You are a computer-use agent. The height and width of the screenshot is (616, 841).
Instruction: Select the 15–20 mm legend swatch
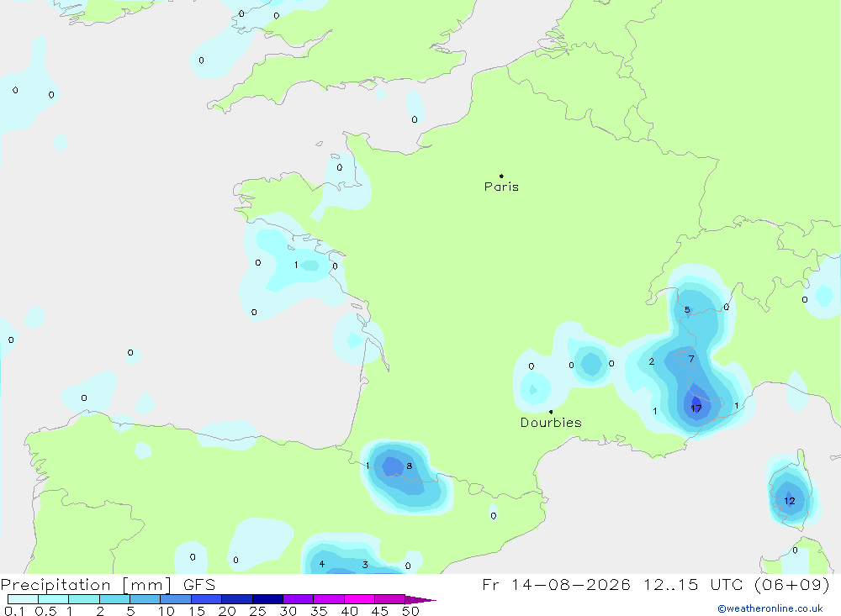[207, 599]
